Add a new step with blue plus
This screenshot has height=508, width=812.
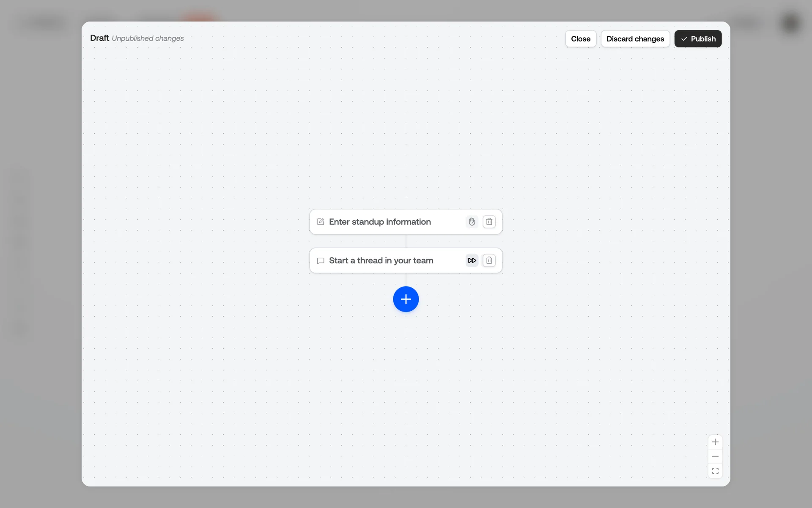tap(406, 299)
